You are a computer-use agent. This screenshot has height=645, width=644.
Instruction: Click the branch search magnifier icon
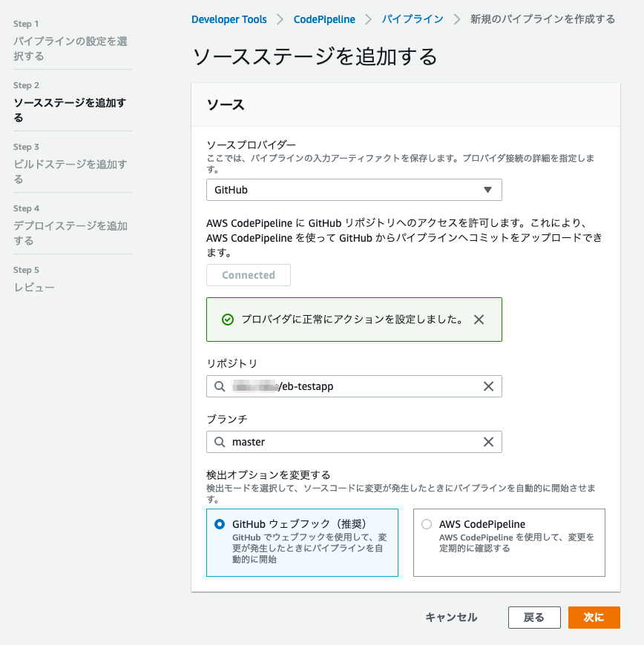pos(220,442)
